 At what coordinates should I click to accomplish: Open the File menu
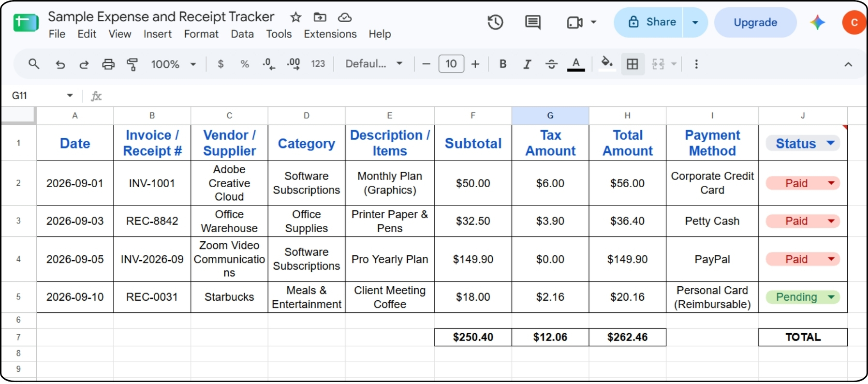click(x=57, y=34)
